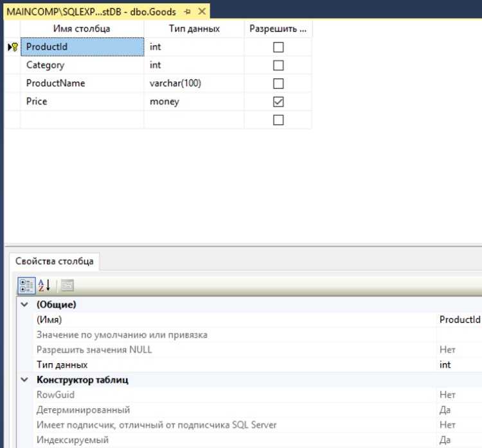482x448 pixels.
Task: Click the money data type cell
Action: [193, 102]
